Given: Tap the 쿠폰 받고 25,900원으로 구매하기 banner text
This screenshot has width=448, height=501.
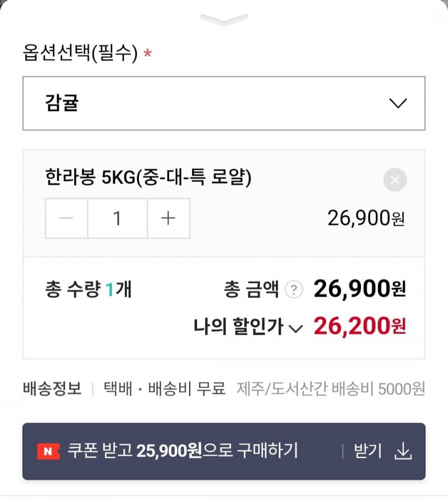Looking at the screenshot, I should (x=182, y=451).
